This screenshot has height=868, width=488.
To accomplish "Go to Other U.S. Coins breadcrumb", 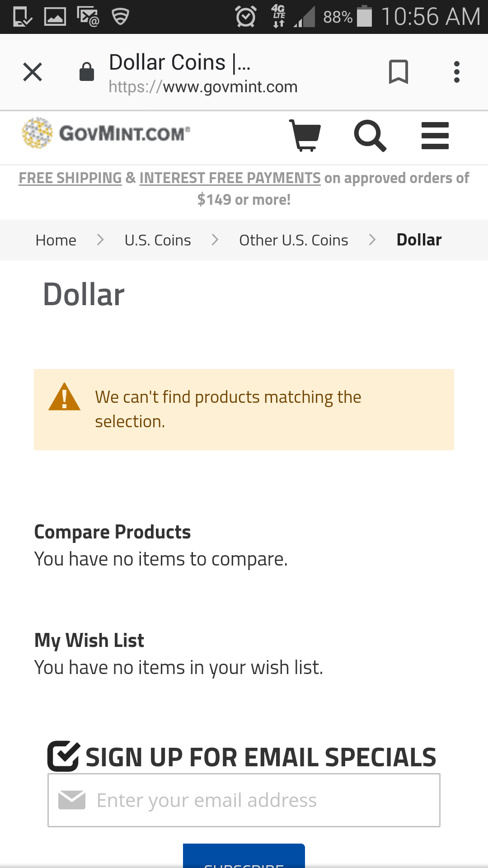I will tap(294, 240).
